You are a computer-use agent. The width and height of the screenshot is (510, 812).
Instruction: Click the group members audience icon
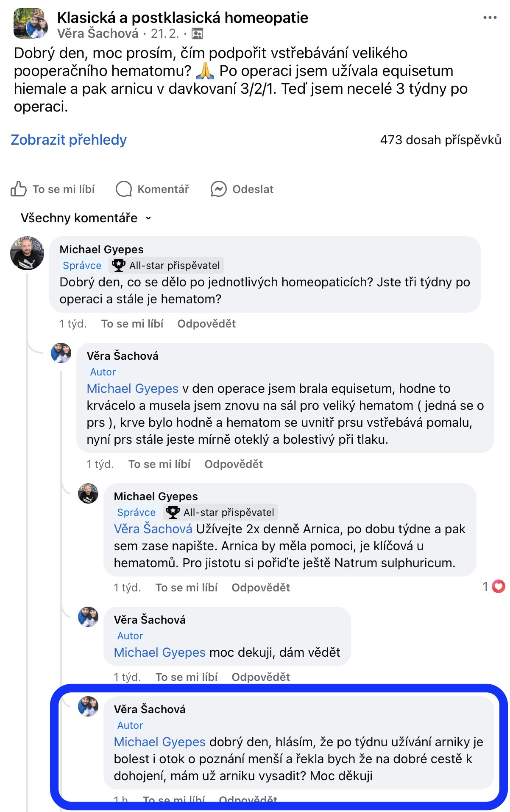tap(198, 34)
